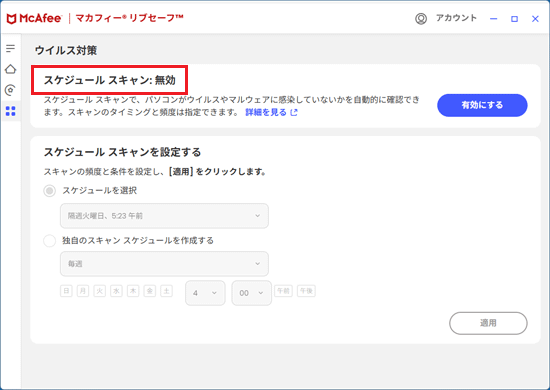Open the account profile icon
The width and height of the screenshot is (550, 390).
click(421, 18)
